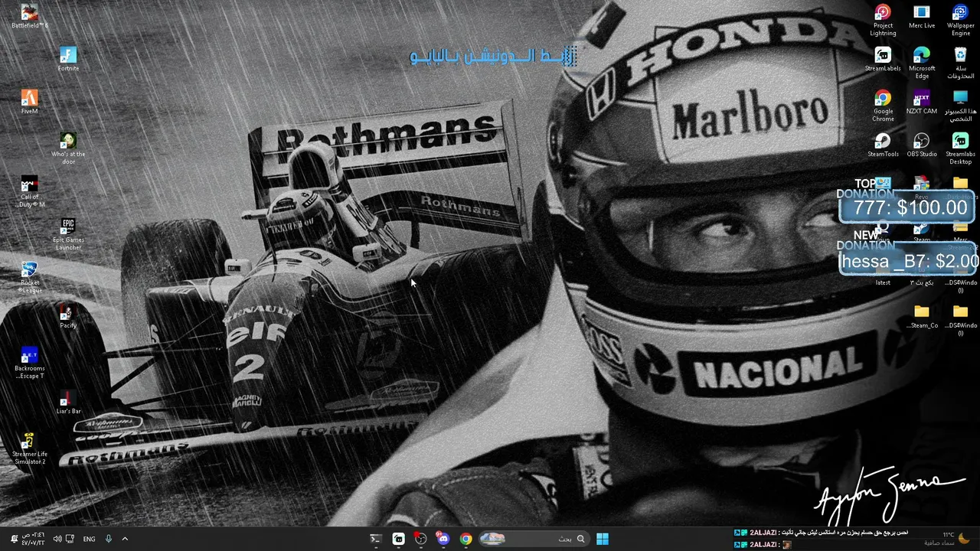Select the Merc Live desktop icon
The width and height of the screenshot is (980, 551).
click(921, 16)
